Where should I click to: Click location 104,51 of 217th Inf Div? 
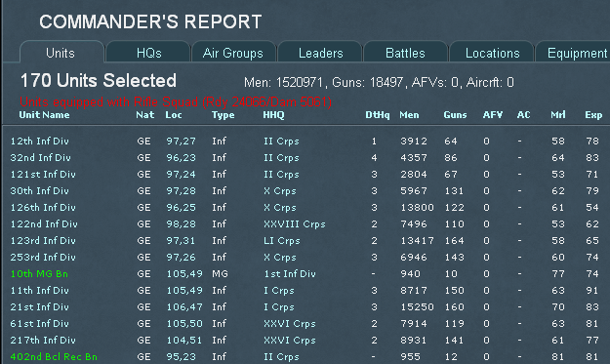(x=184, y=341)
